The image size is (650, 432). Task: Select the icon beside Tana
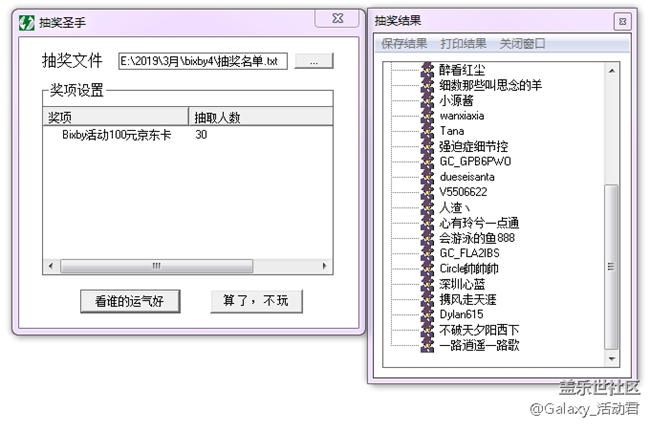point(428,131)
